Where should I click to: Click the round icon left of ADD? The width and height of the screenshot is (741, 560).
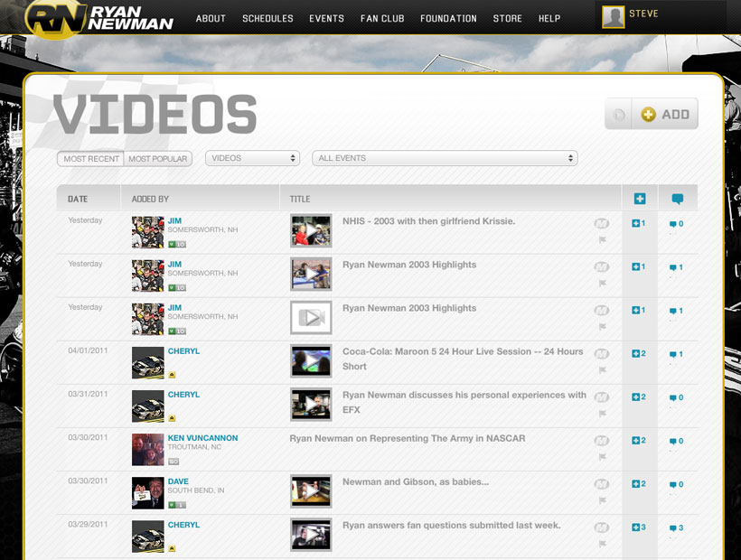[x=618, y=115]
